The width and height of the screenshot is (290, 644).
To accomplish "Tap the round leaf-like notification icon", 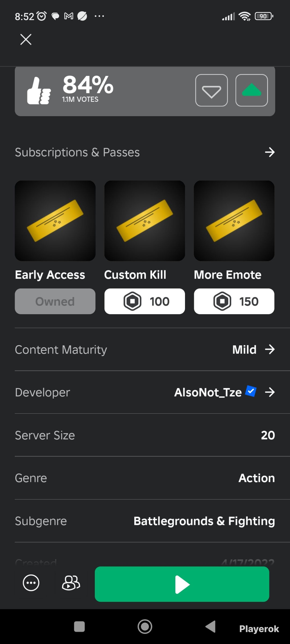I will pos(82,16).
